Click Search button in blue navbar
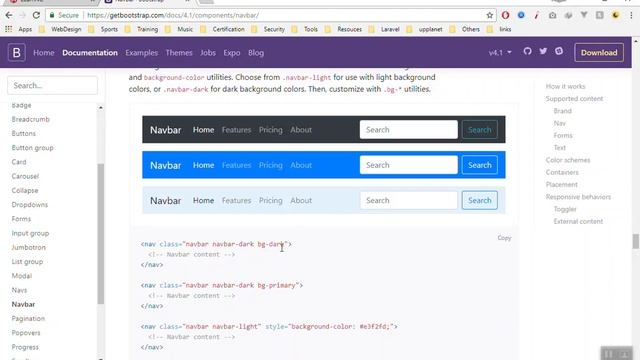640x360 pixels. [480, 165]
